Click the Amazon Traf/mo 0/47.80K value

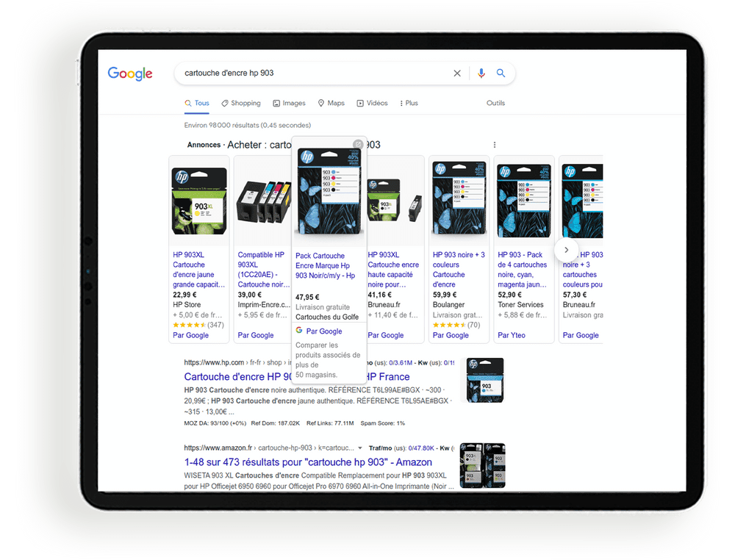[421, 448]
